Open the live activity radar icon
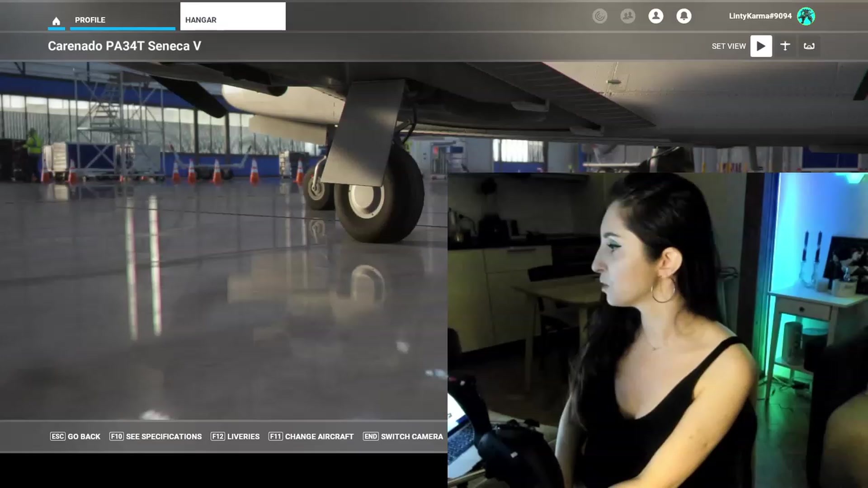The image size is (868, 488). point(600,16)
